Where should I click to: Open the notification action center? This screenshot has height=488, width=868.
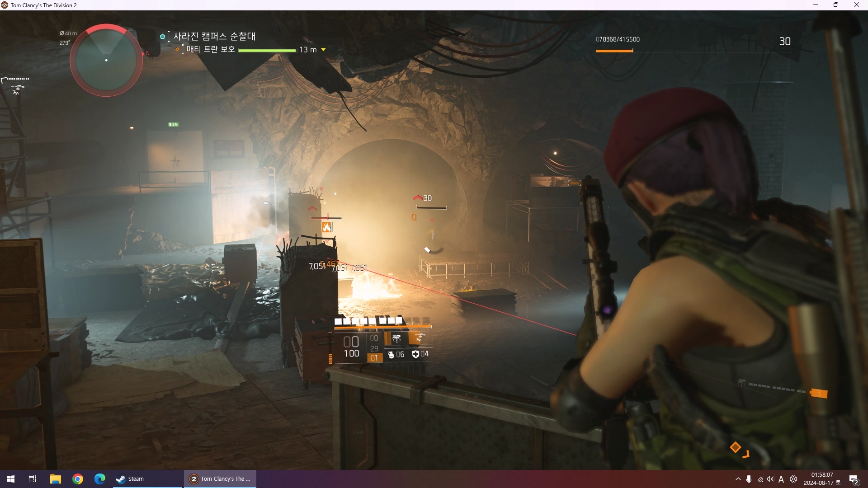pos(854,479)
